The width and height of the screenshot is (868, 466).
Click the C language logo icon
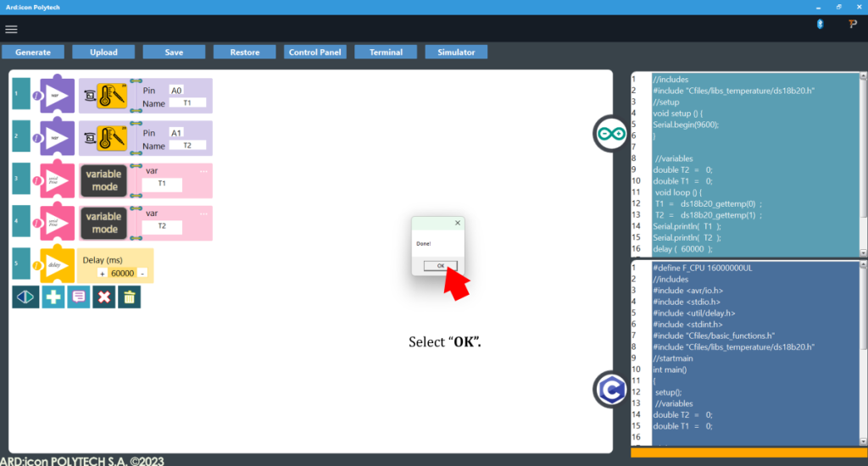[x=609, y=389]
